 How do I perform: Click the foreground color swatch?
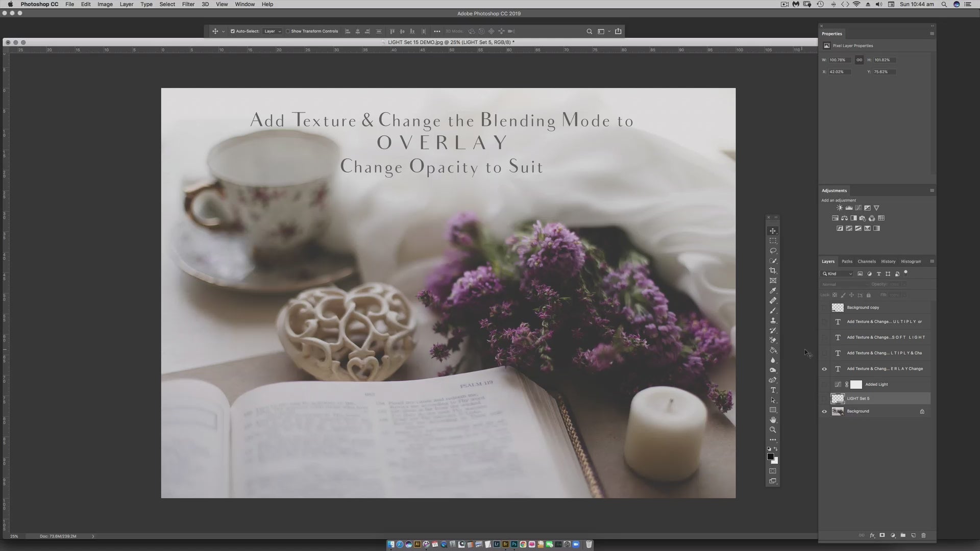(770, 456)
